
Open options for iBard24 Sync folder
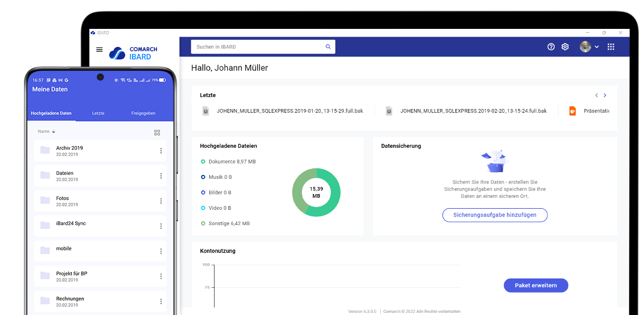click(x=161, y=226)
